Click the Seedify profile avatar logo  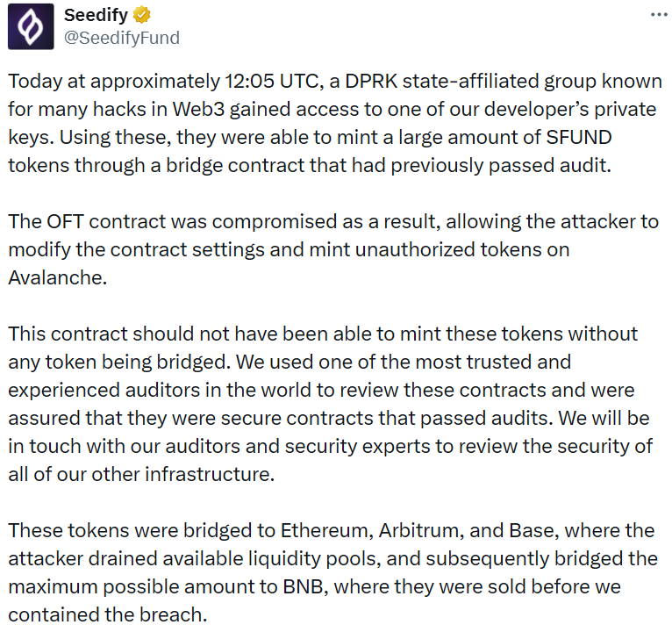(30, 27)
